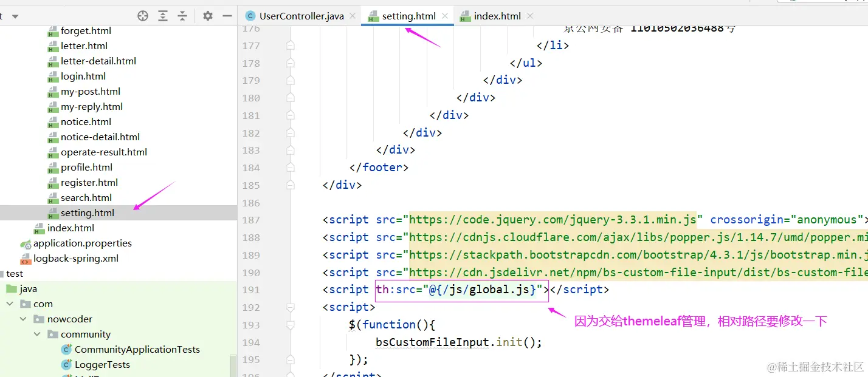Collapse the script block at line 192
868x377 pixels.
click(290, 307)
